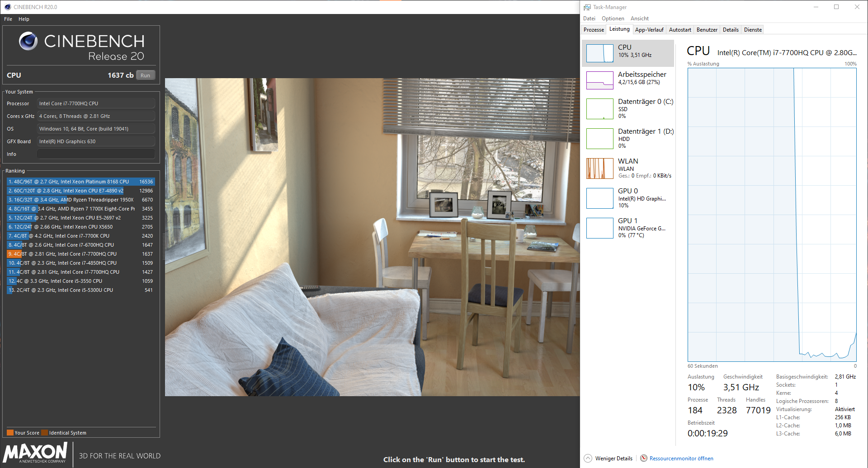This screenshot has height=468, width=868.
Task: Click the 1637 cb CPU score
Action: tap(120, 75)
